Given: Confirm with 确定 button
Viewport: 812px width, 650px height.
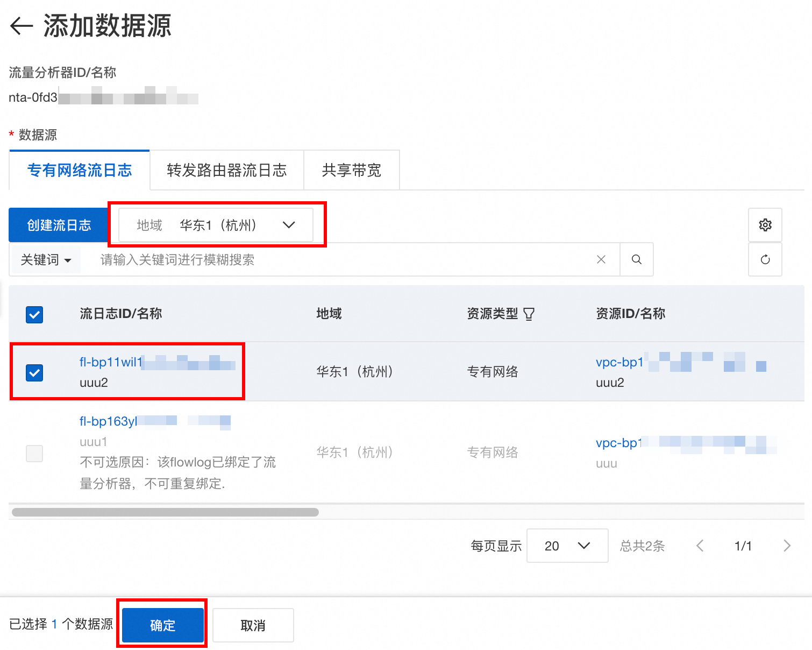Looking at the screenshot, I should point(163,625).
